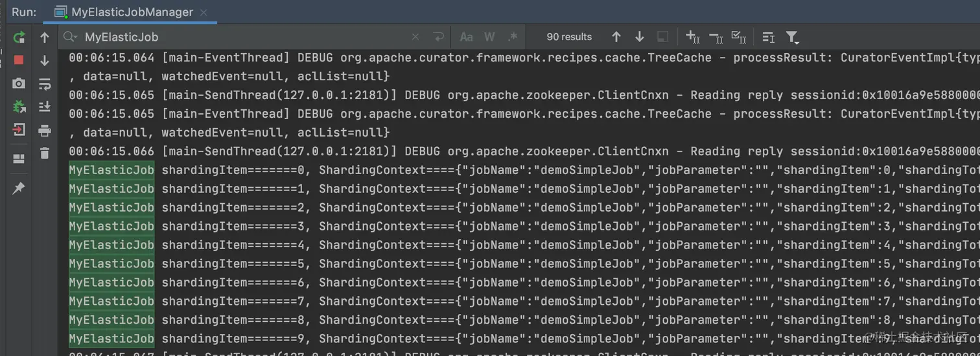Click the new line icon in search field

click(x=439, y=37)
